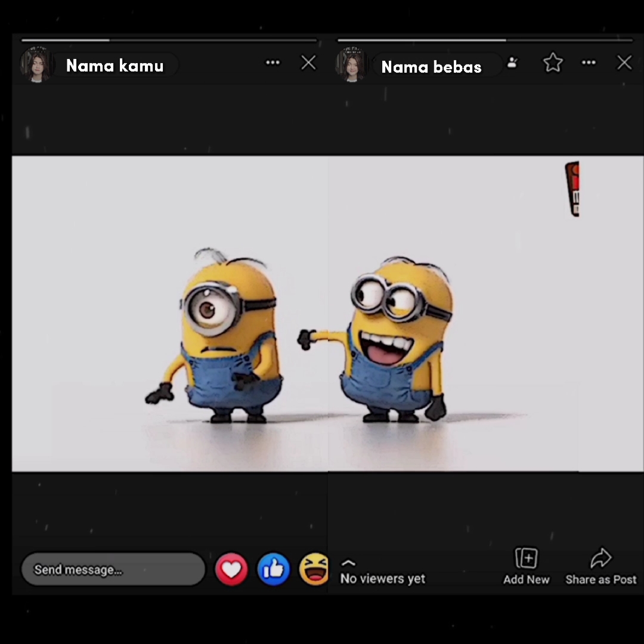Click the Send message input field
The image size is (644, 644).
tap(113, 569)
